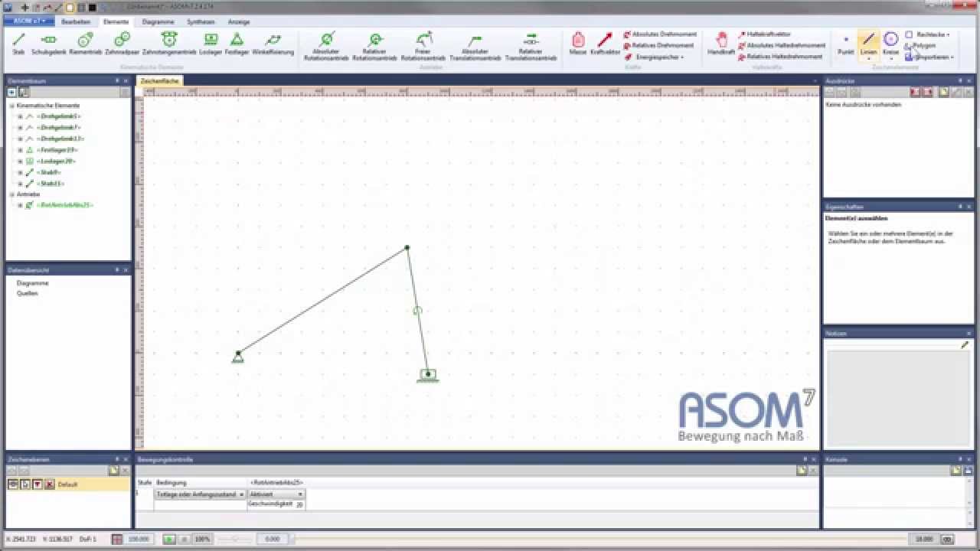Toggle visibility of Default layer
Viewport: 980px width, 551px height.
pyautogui.click(x=13, y=484)
